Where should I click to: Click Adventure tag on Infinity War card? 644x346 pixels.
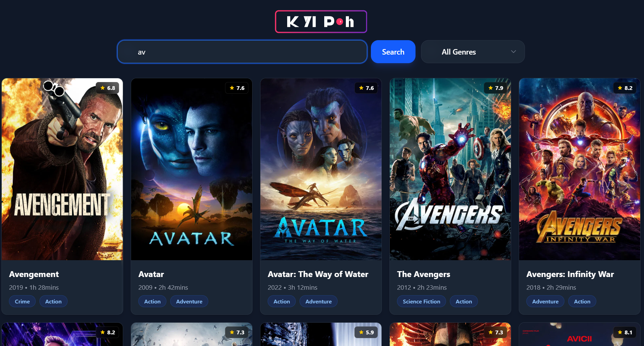click(x=545, y=301)
